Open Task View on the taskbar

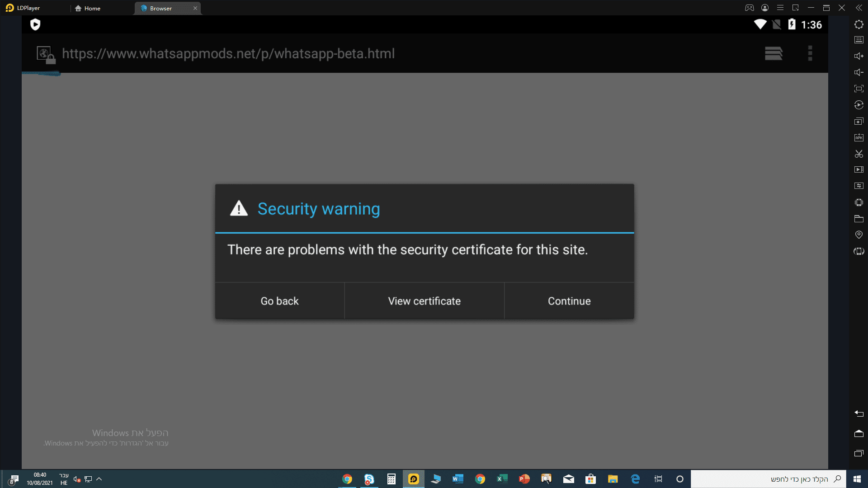pyautogui.click(x=658, y=479)
